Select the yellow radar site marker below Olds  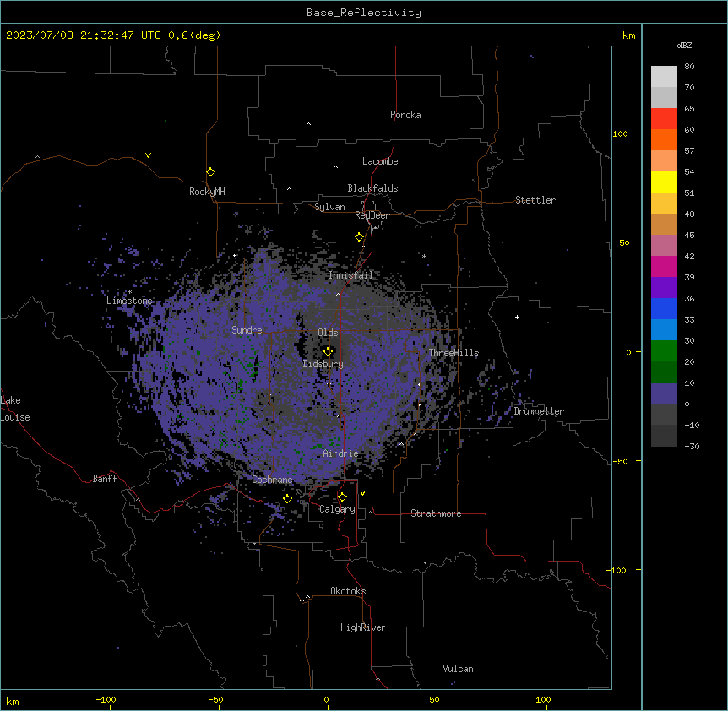click(328, 352)
